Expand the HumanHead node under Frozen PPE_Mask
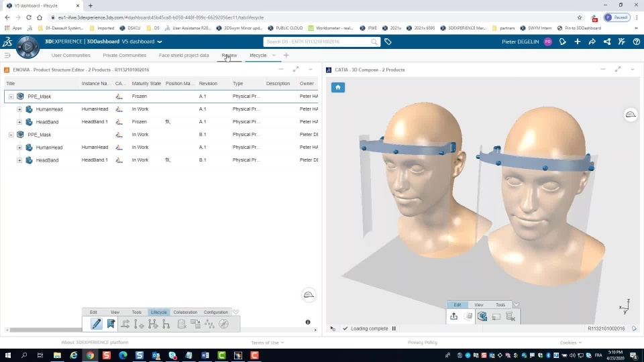644x362 pixels. coord(19,109)
